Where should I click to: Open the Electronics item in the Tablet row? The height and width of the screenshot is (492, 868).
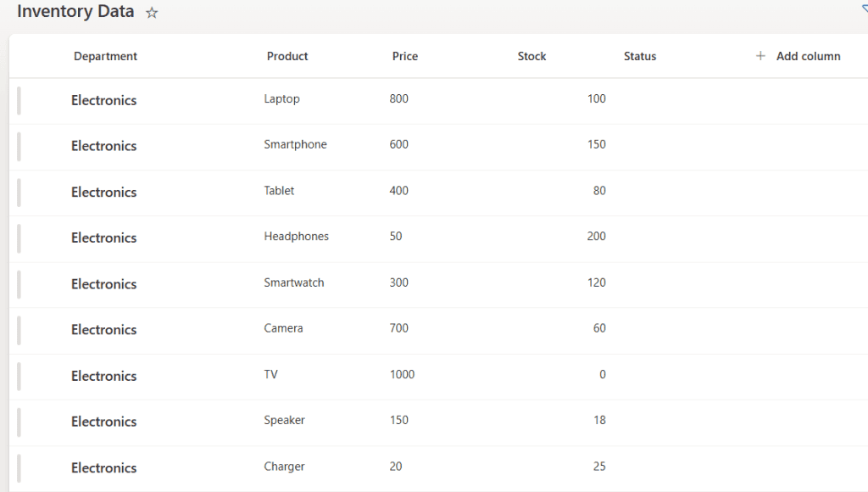coord(104,193)
